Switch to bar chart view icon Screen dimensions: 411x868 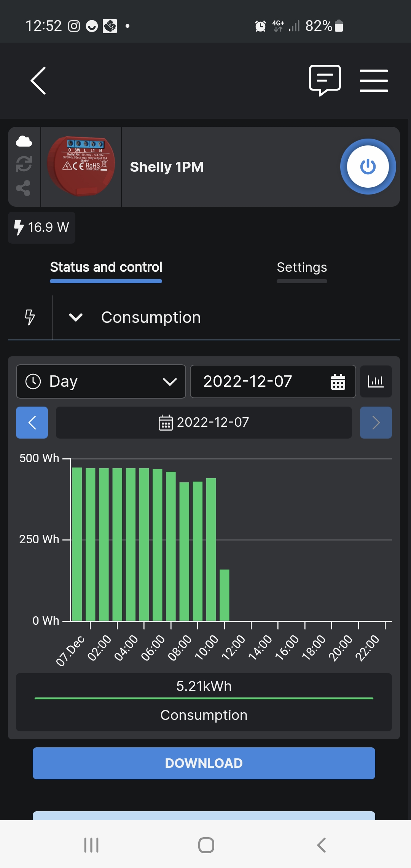click(376, 381)
